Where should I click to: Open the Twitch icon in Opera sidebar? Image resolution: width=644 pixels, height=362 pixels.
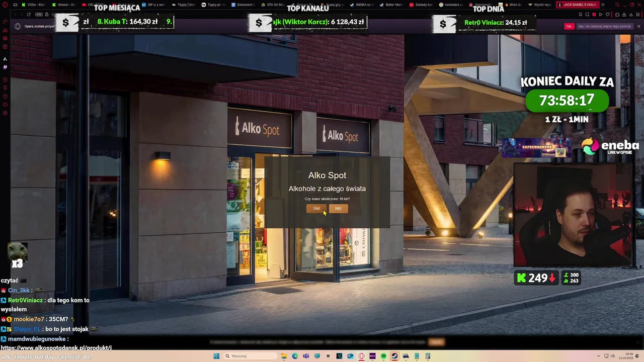coord(5,67)
